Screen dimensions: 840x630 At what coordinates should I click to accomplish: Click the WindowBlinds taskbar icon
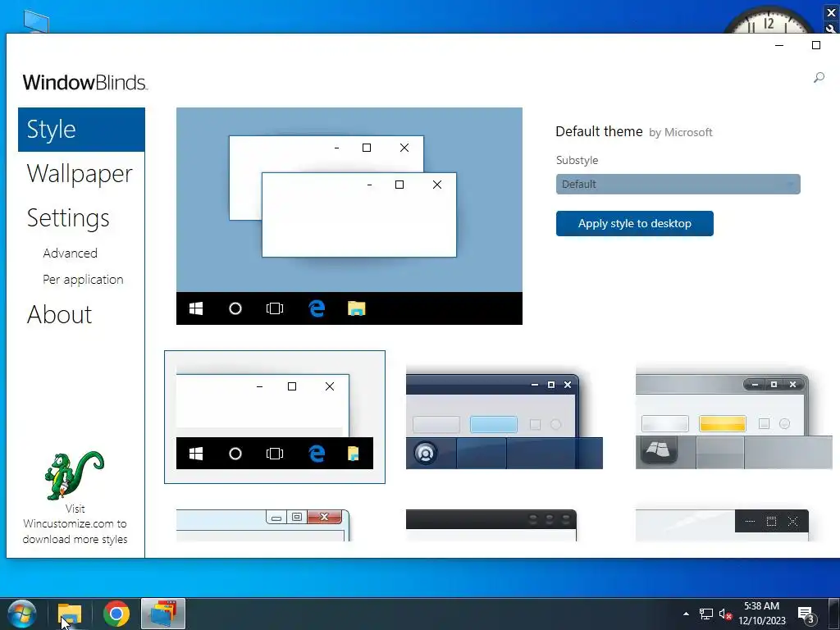(163, 614)
